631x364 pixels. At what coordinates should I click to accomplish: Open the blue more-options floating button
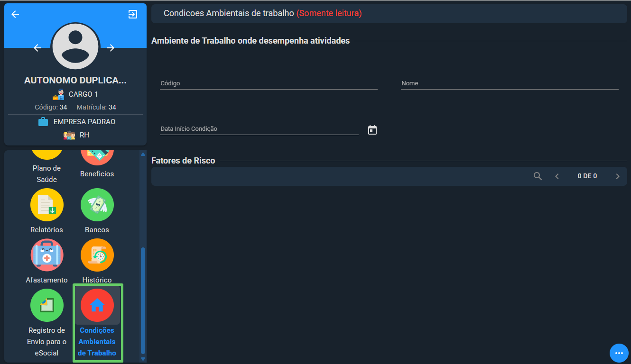(x=619, y=353)
